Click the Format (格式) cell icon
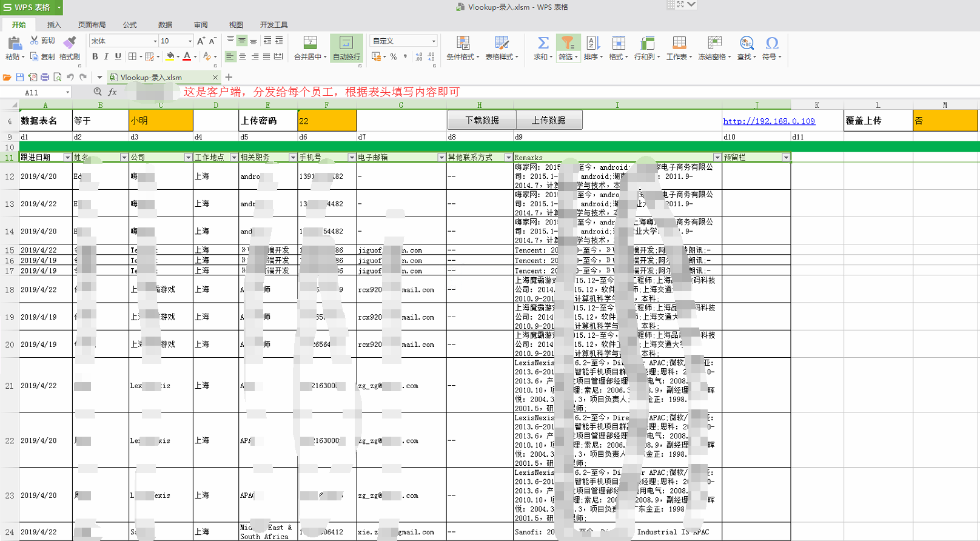Viewport: 980px width, 541px height. 619,42
